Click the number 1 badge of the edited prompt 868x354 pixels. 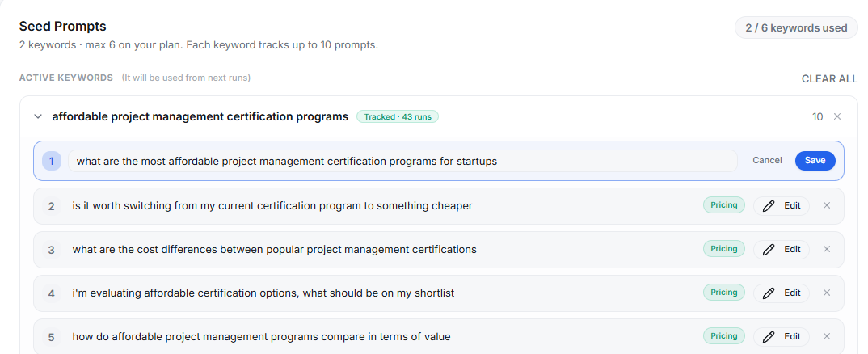pyautogui.click(x=52, y=161)
